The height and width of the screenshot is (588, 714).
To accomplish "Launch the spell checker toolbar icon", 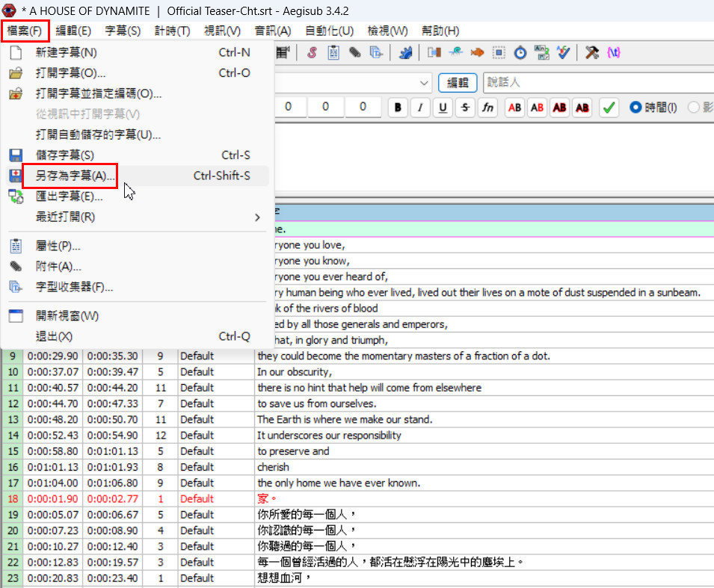I will coord(563,53).
